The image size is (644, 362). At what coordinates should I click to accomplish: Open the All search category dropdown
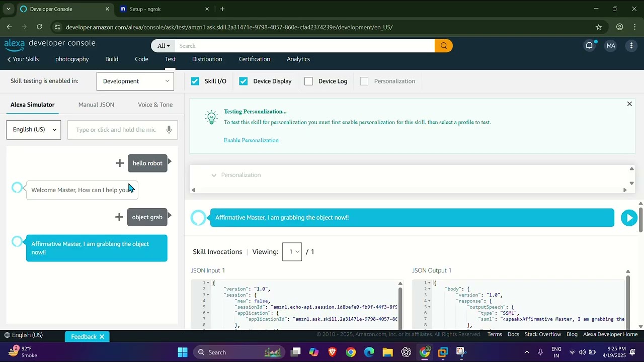point(164,46)
